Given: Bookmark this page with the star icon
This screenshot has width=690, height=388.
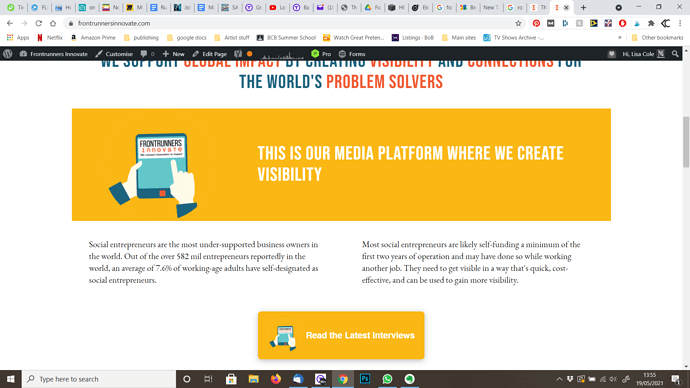Looking at the screenshot, I should (x=518, y=23).
